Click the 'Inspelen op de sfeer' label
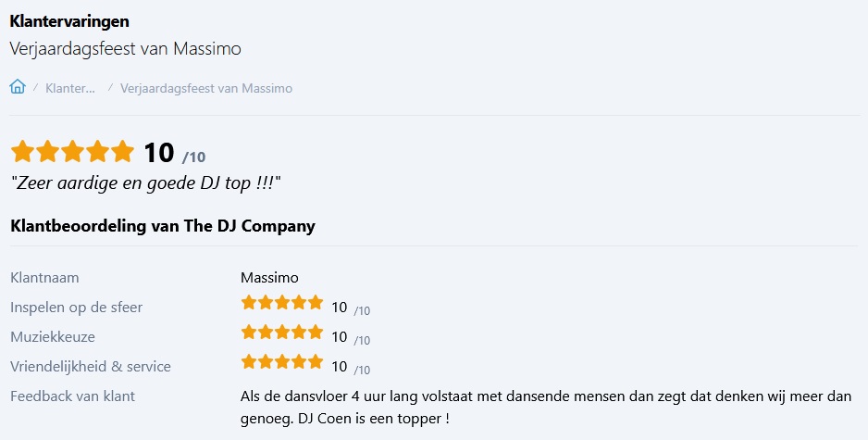 click(x=76, y=307)
